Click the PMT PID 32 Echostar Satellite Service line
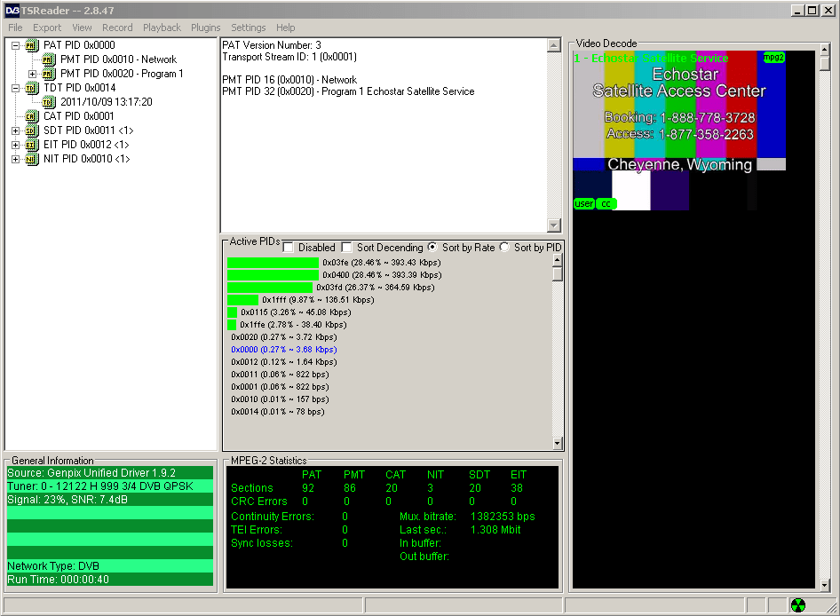Image resolution: width=840 pixels, height=616 pixels. click(x=348, y=91)
